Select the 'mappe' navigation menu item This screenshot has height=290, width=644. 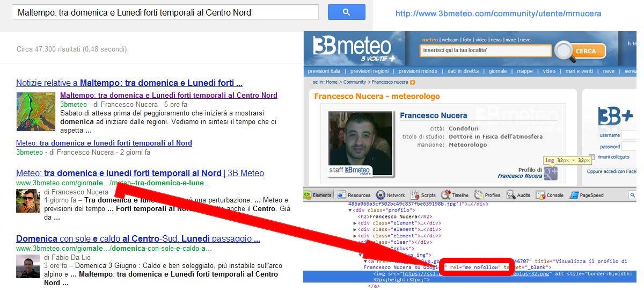(x=525, y=71)
